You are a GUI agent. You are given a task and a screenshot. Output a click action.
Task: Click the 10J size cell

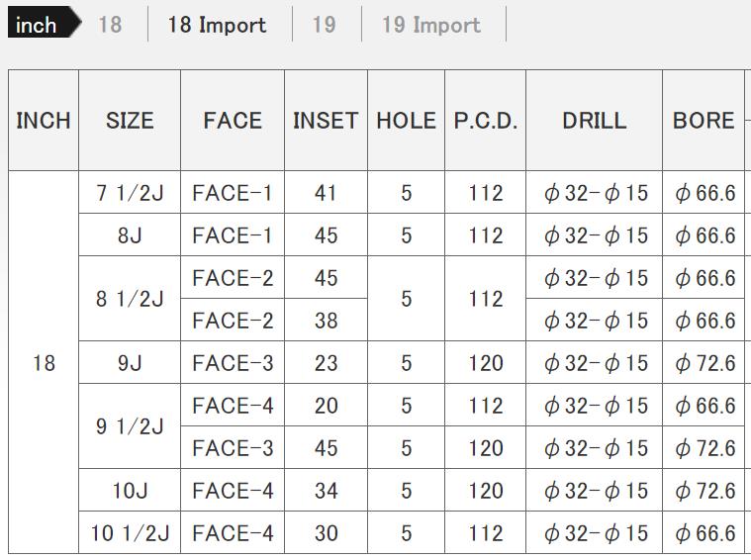[130, 491]
